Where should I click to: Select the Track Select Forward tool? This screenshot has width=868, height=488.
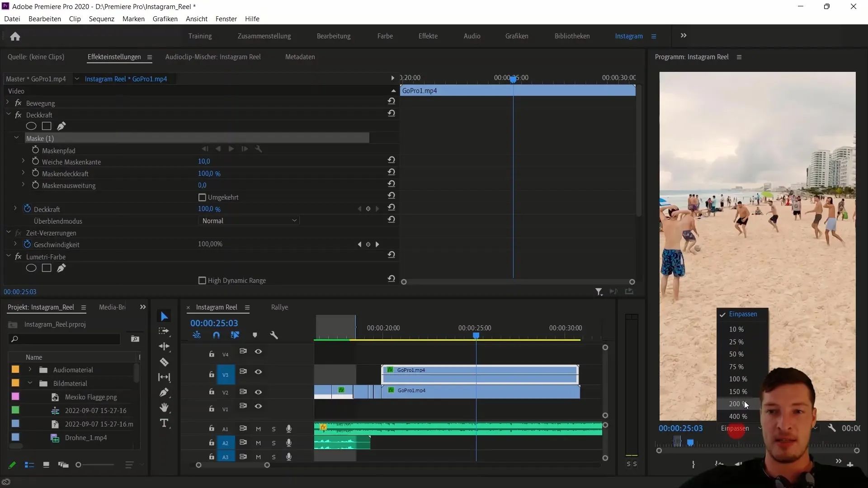pos(164,331)
